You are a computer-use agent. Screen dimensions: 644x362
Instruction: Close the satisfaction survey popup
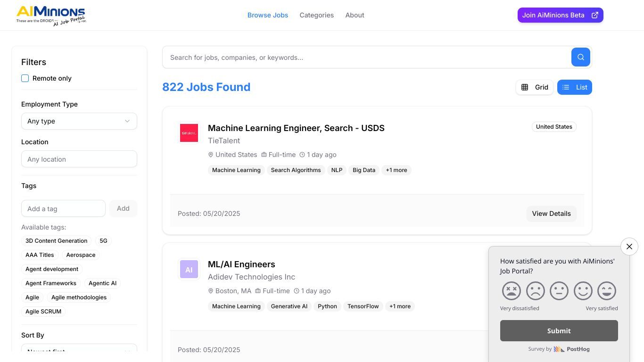coord(629,247)
